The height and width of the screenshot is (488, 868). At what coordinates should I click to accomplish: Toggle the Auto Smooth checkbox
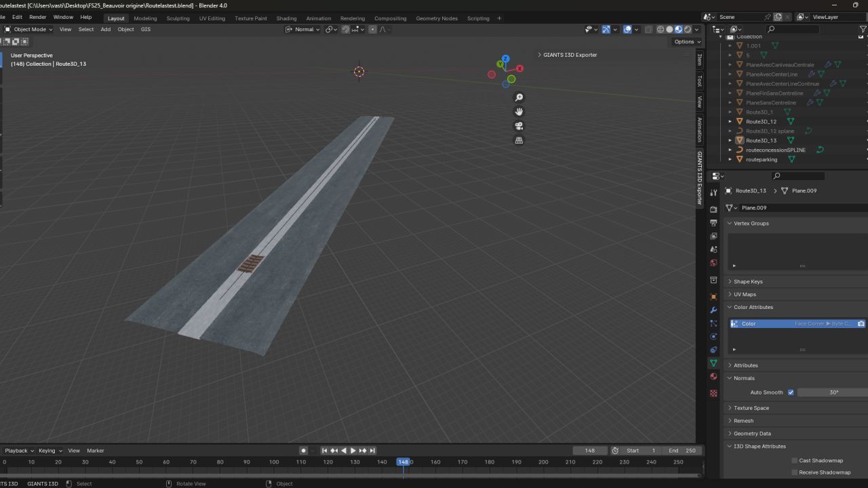click(x=791, y=392)
